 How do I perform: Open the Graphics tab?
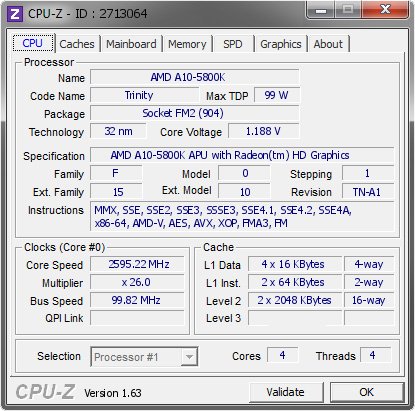click(x=281, y=44)
